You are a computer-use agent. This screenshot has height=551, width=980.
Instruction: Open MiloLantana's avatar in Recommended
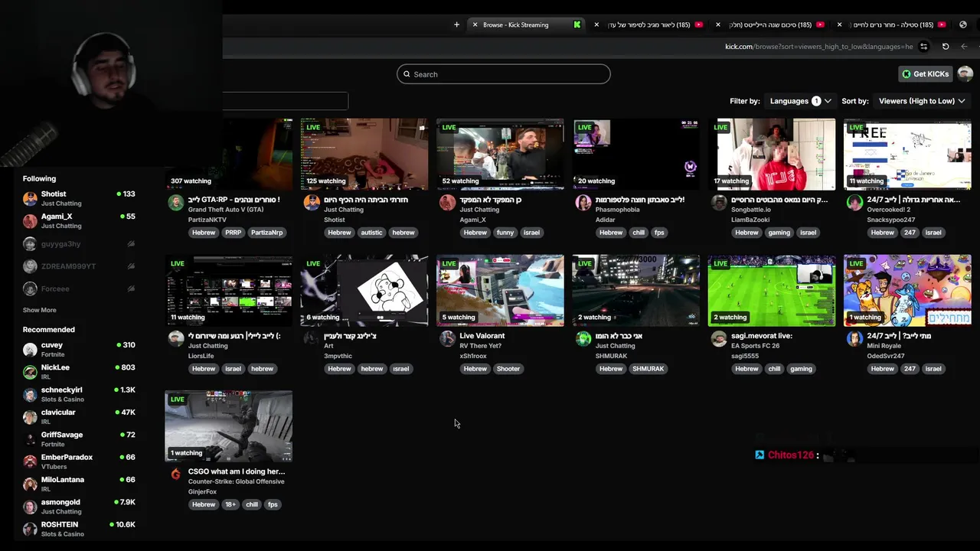30,484
